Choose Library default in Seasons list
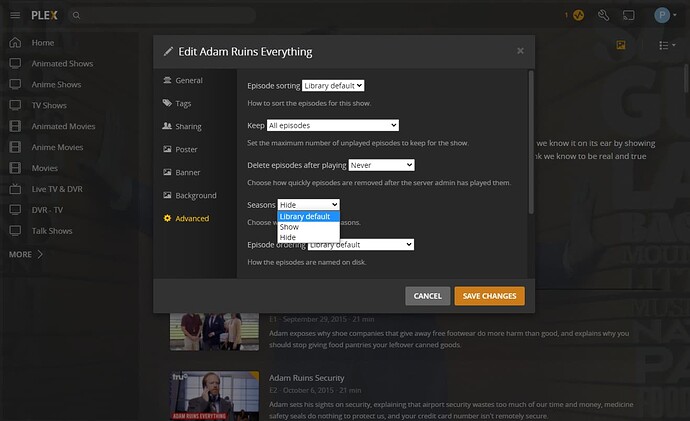This screenshot has height=421, width=690. 308,216
